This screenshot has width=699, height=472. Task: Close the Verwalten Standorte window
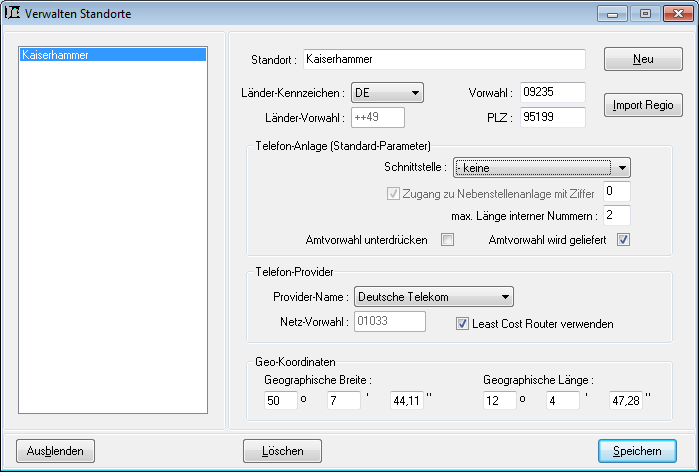point(675,14)
